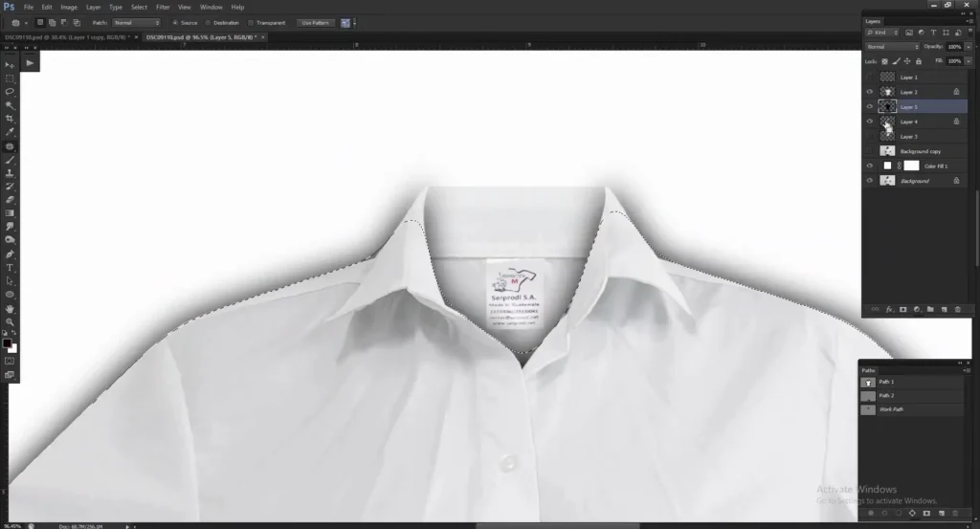Enable the Transparent checkbox
This screenshot has height=529, width=980.
251,22
